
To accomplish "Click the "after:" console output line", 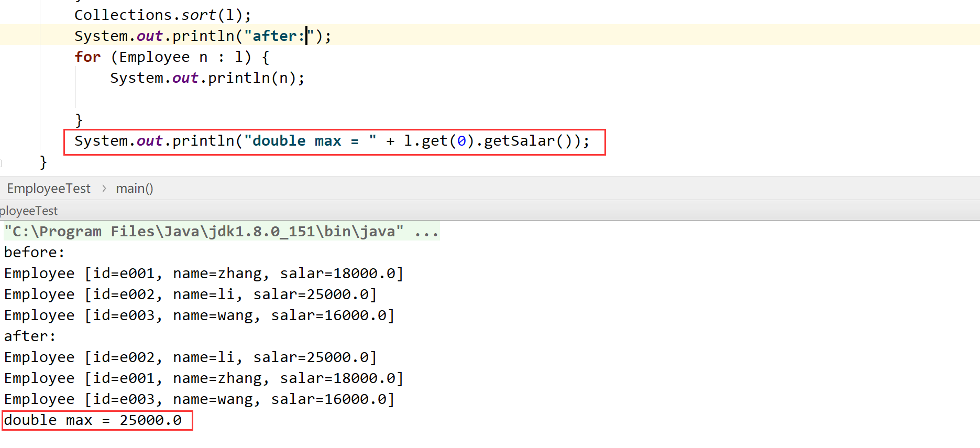I will pyautogui.click(x=30, y=336).
